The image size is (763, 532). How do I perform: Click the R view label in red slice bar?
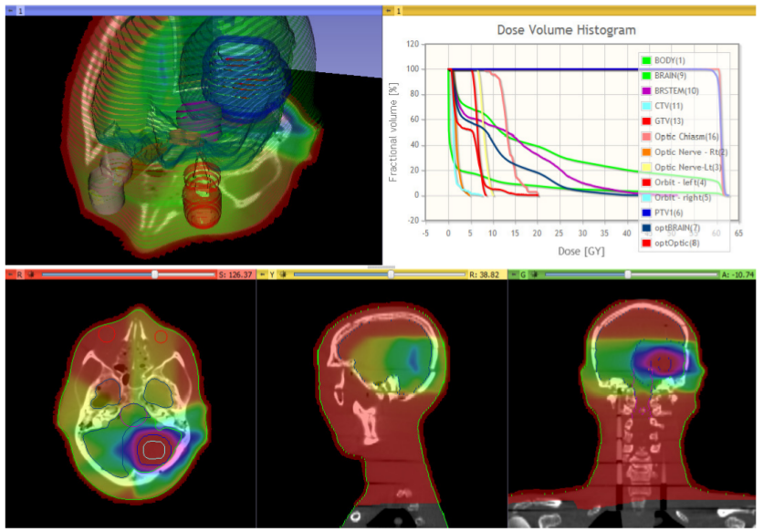pos(20,274)
